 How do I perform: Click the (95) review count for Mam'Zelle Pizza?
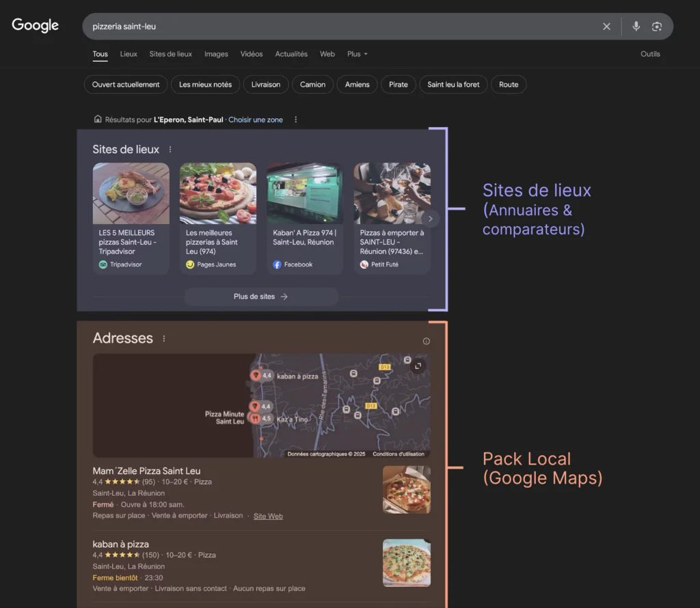click(148, 482)
